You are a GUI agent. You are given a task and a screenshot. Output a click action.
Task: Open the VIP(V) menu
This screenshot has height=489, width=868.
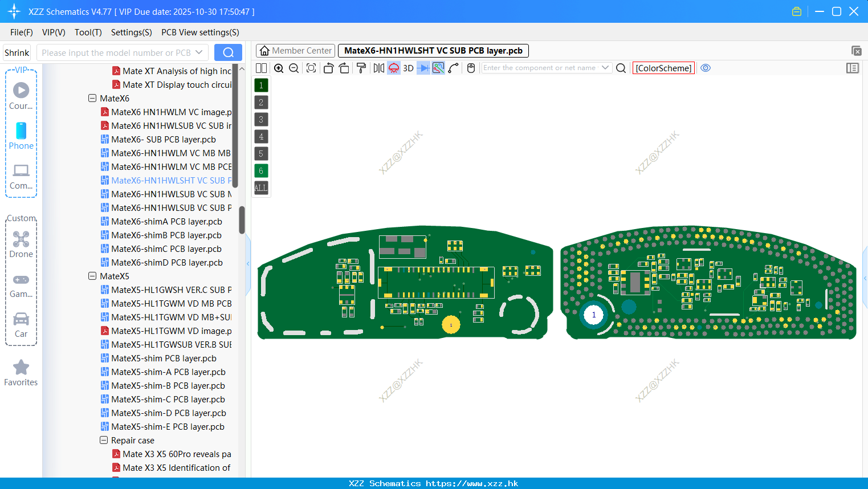[54, 32]
